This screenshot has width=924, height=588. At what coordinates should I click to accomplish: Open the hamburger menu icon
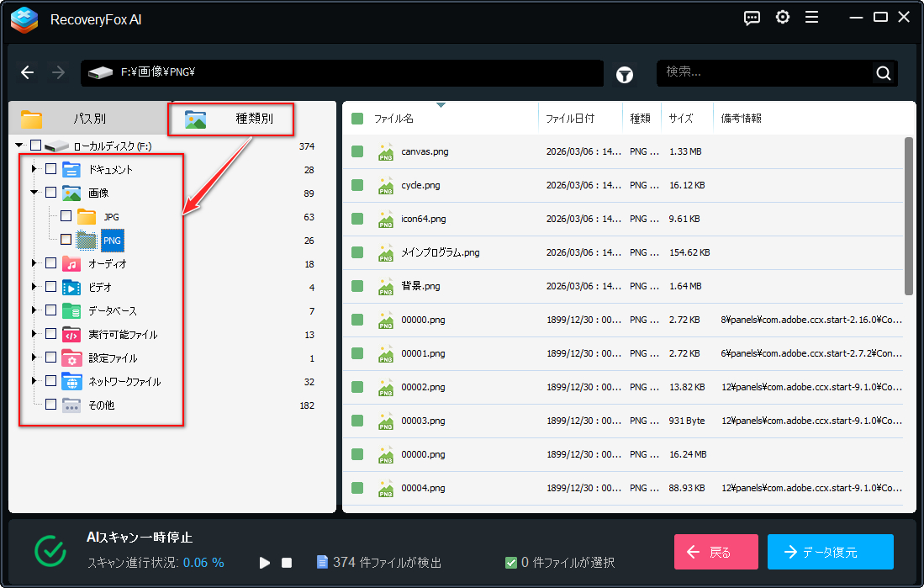click(811, 18)
